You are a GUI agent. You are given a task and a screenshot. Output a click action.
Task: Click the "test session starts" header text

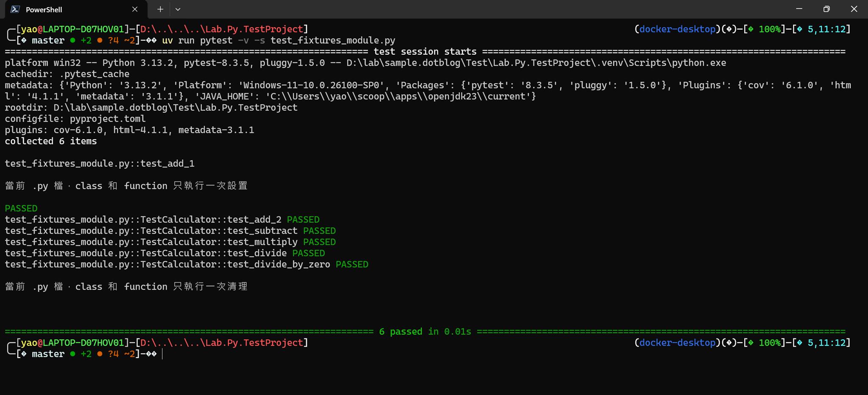coord(425,52)
